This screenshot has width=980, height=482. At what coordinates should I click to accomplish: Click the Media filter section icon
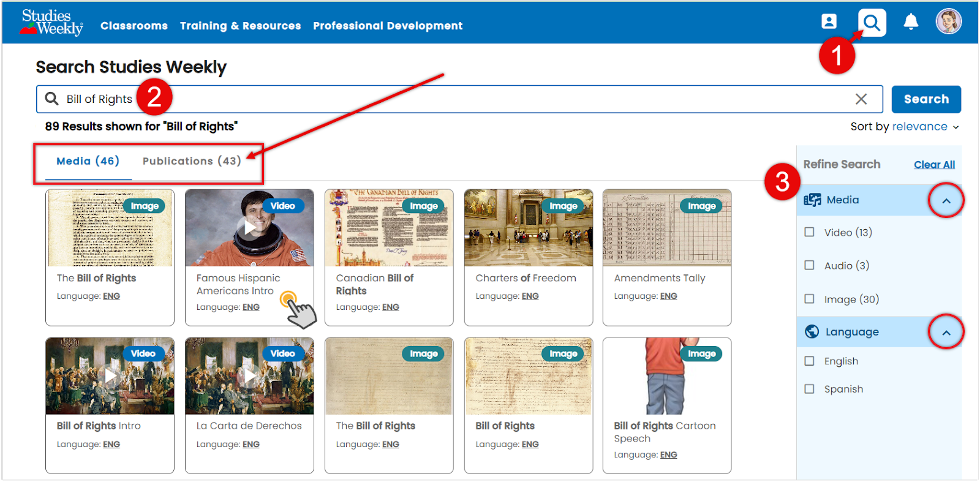pyautogui.click(x=813, y=200)
